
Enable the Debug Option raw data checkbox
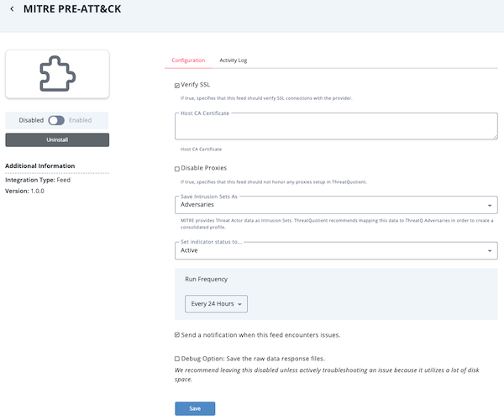pos(176,359)
